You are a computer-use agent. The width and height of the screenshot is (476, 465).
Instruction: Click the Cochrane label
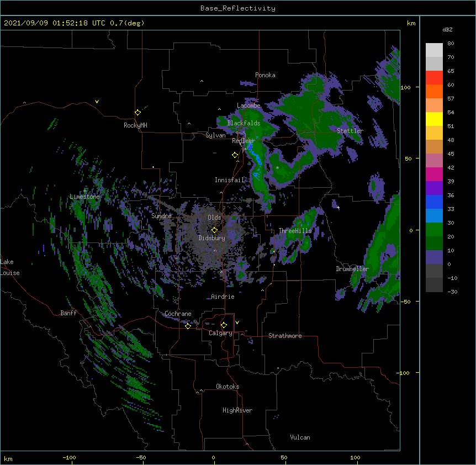pyautogui.click(x=178, y=314)
